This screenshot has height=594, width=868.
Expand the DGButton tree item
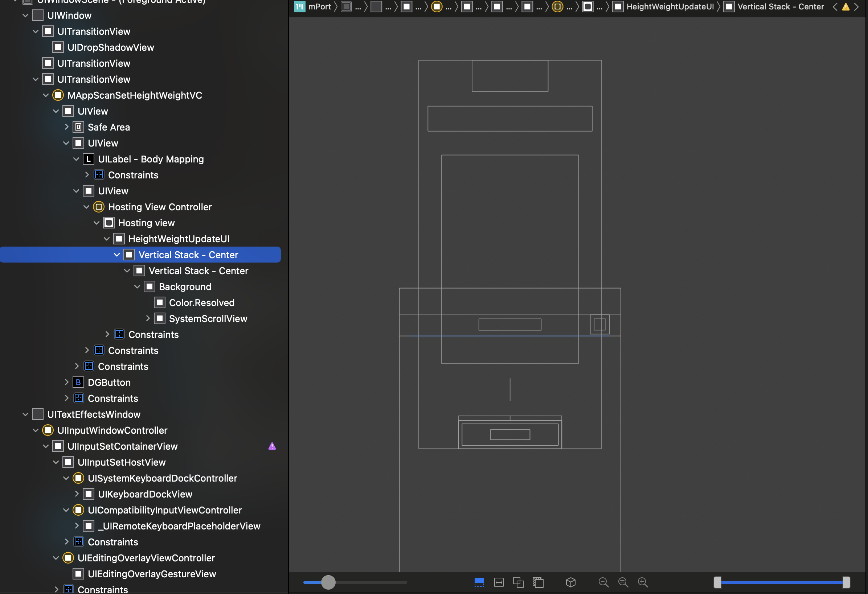coord(66,382)
